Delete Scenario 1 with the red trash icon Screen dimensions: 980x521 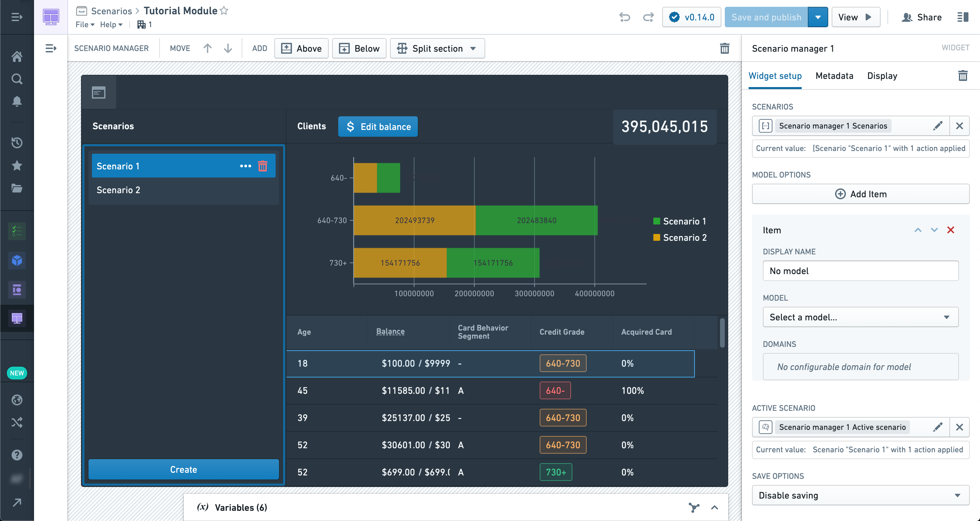[x=262, y=166]
